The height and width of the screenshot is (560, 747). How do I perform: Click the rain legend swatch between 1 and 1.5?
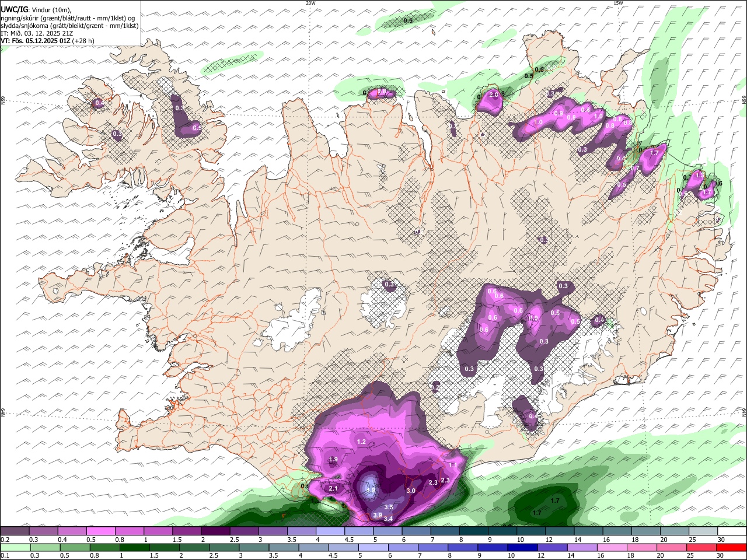(x=134, y=547)
